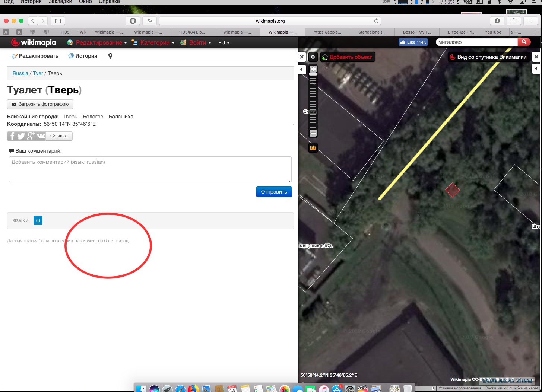Switch to the YouTube tab

pos(493,32)
